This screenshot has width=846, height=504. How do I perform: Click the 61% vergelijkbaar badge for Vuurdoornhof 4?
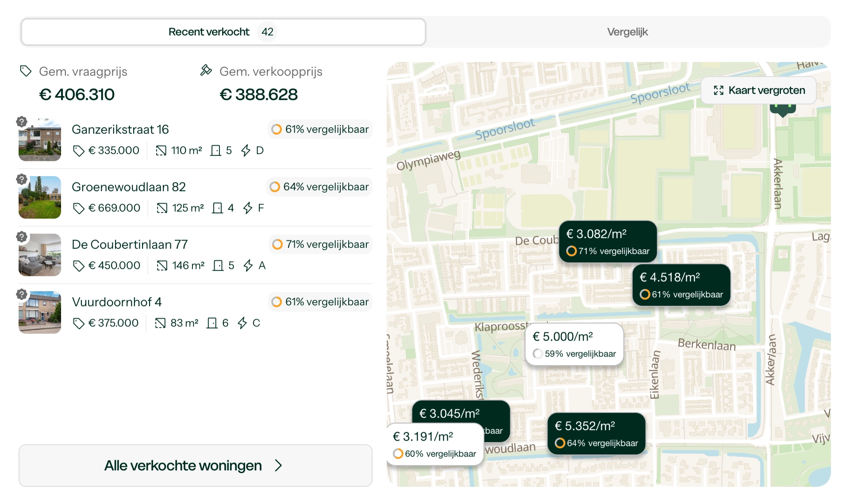click(320, 302)
